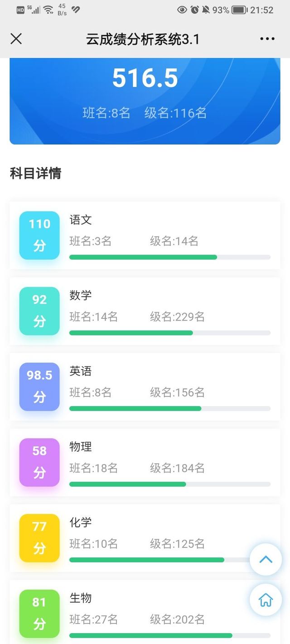Tap the green 81分 生物 badge

pos(39,613)
